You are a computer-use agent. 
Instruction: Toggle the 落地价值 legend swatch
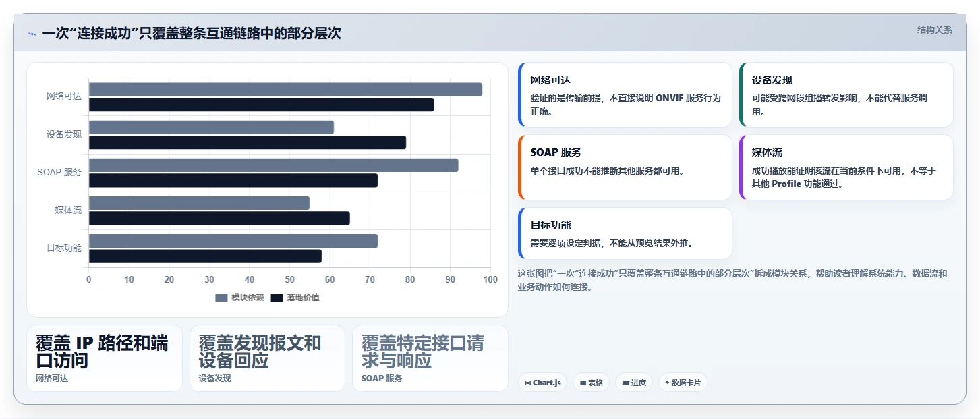coord(277,298)
